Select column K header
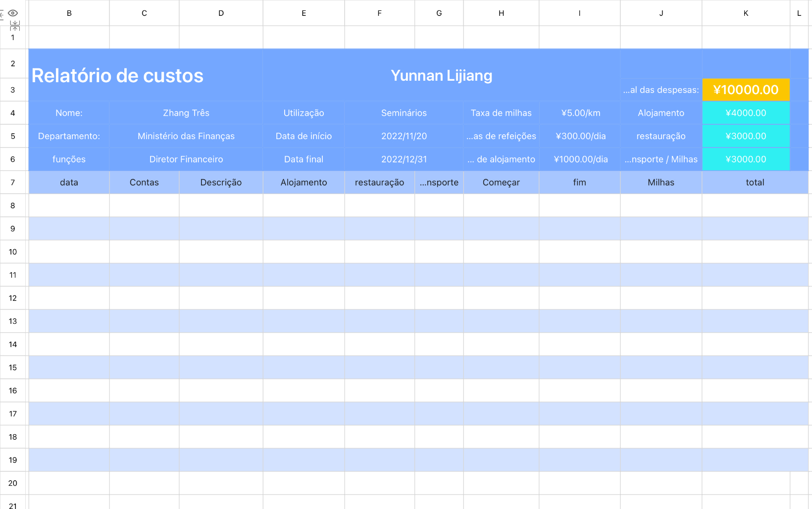Image resolution: width=812 pixels, height=509 pixels. tap(746, 13)
